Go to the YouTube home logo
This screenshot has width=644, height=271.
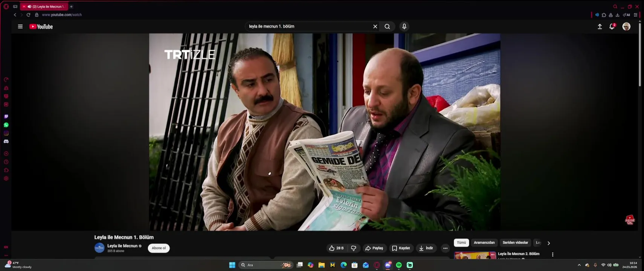point(41,27)
